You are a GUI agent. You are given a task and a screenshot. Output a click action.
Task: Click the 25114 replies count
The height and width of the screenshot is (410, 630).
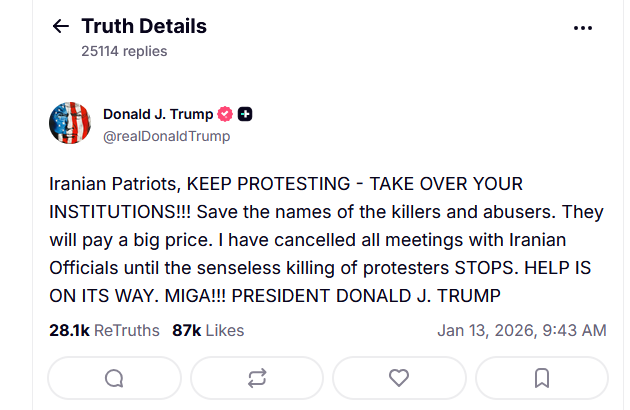pos(124,51)
